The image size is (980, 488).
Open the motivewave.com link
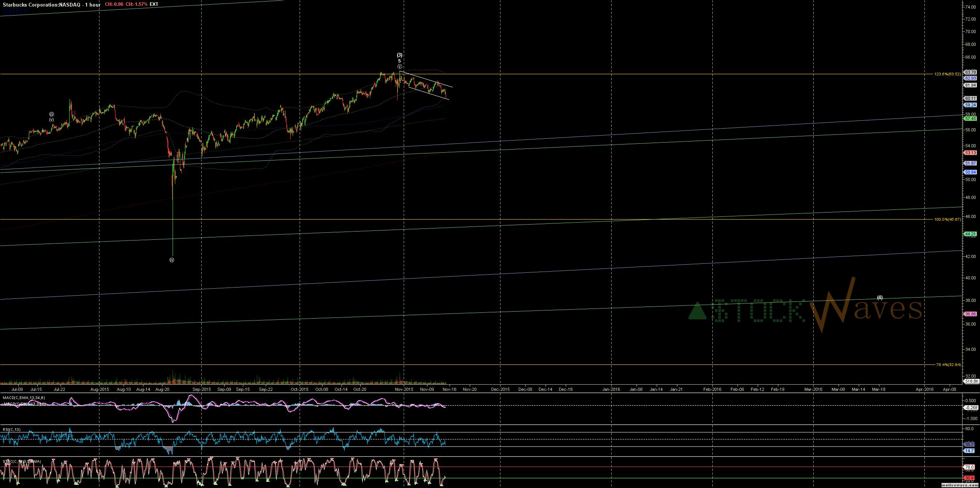click(959, 485)
